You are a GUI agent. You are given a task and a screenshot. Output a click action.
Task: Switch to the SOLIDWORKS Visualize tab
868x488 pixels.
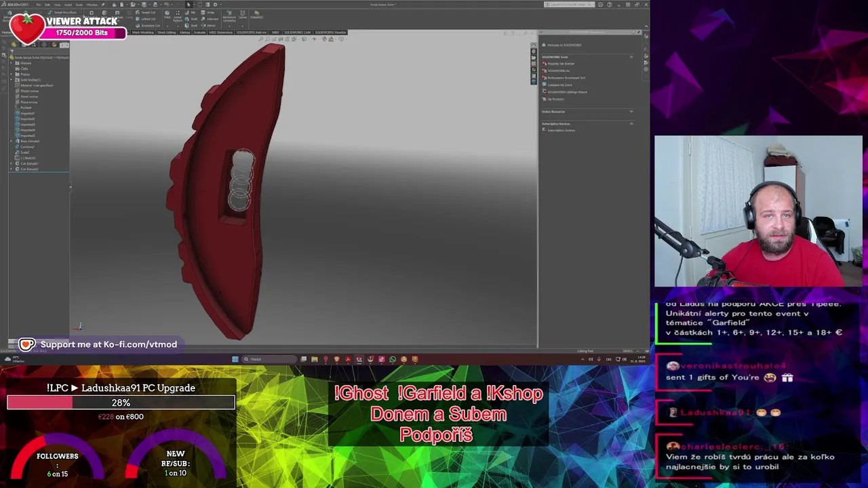pos(330,32)
